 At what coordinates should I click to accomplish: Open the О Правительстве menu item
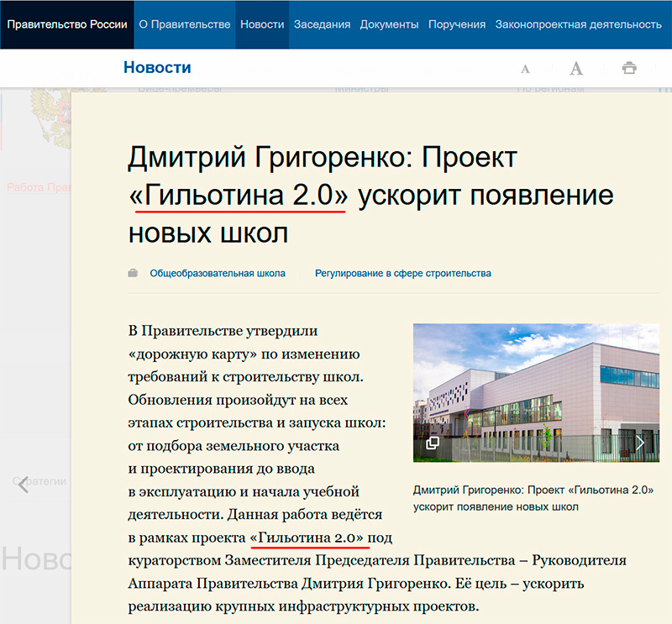point(184,24)
